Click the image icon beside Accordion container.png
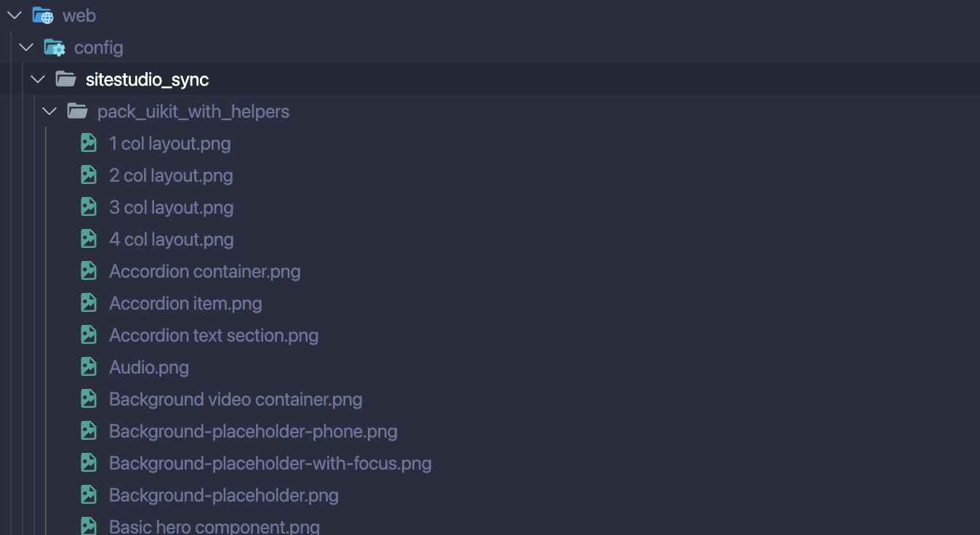 click(x=88, y=270)
